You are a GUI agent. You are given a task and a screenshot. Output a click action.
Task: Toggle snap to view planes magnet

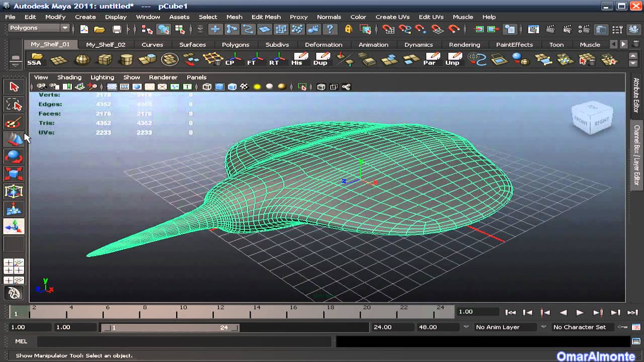(437, 29)
